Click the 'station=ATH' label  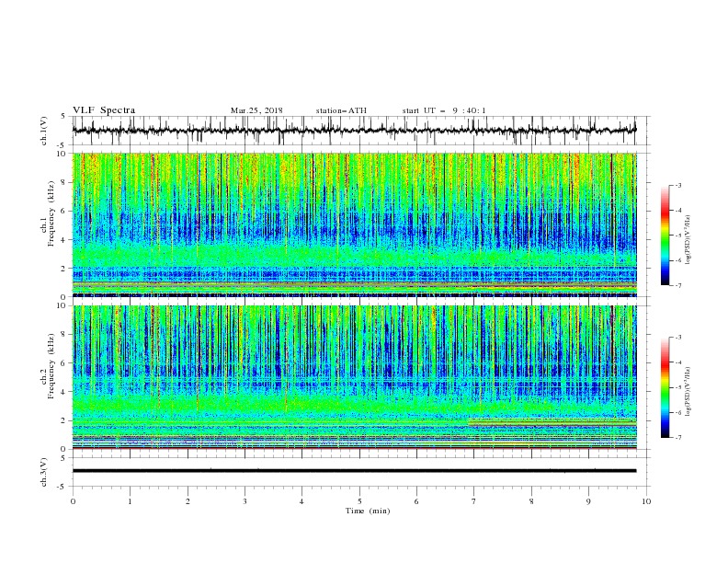coord(341,110)
